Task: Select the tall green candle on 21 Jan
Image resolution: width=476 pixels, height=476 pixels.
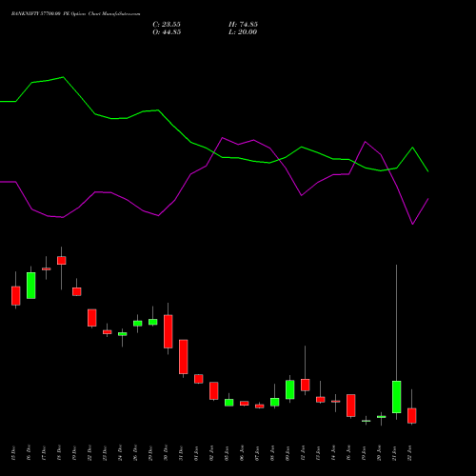Action: (397, 397)
